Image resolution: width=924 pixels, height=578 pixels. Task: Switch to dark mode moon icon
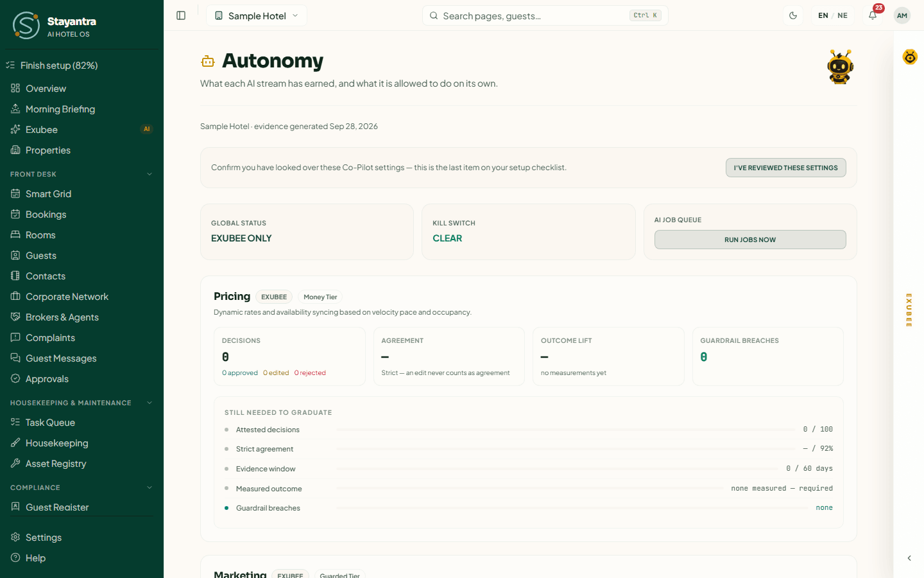click(793, 15)
